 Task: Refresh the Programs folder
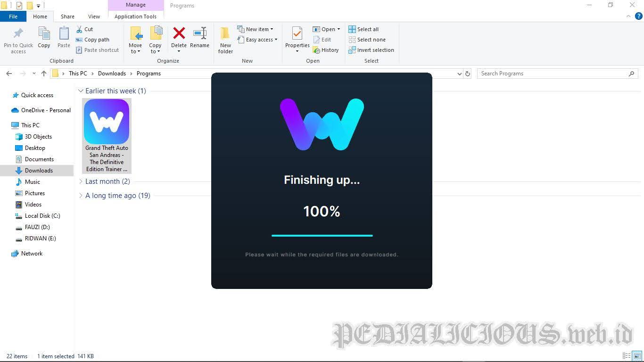[468, 74]
